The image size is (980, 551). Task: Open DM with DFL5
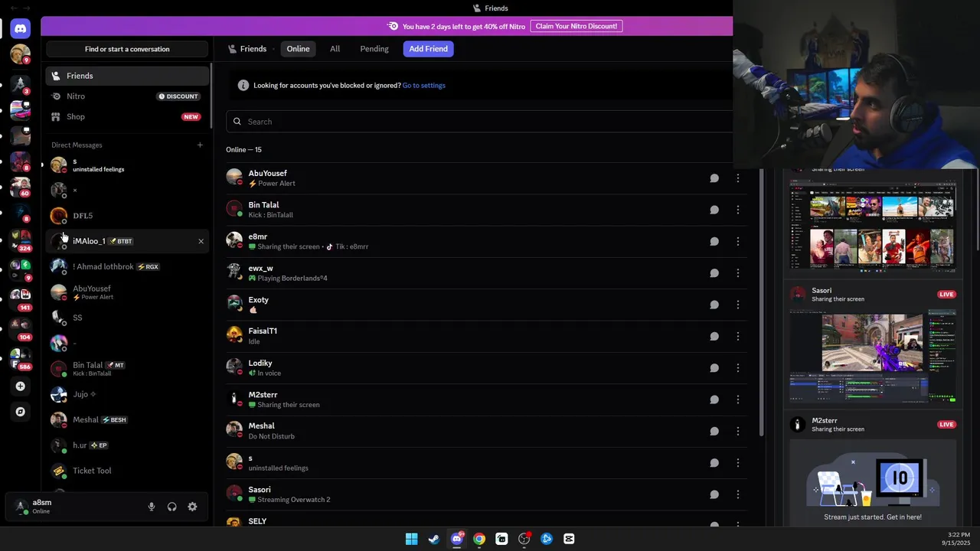(x=127, y=216)
